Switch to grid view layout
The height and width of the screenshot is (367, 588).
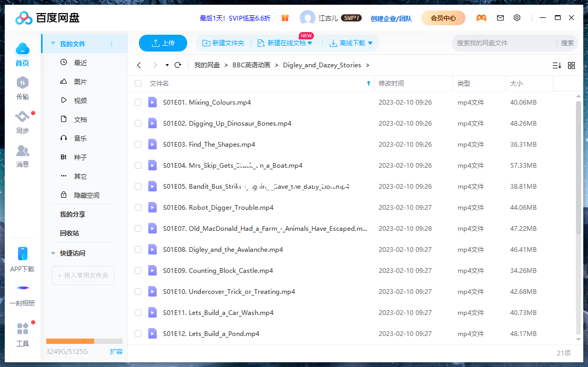coord(571,66)
